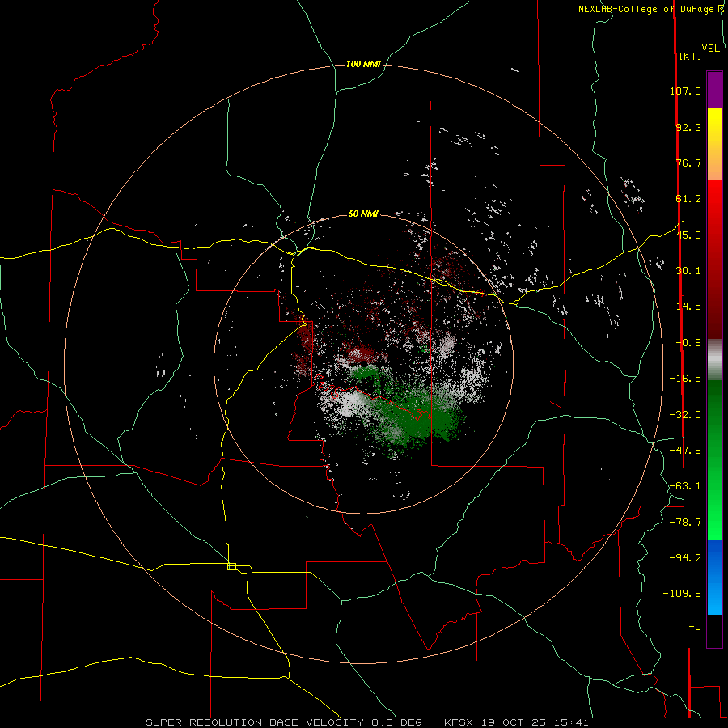Click the 100 NMI range ring label

(363, 64)
